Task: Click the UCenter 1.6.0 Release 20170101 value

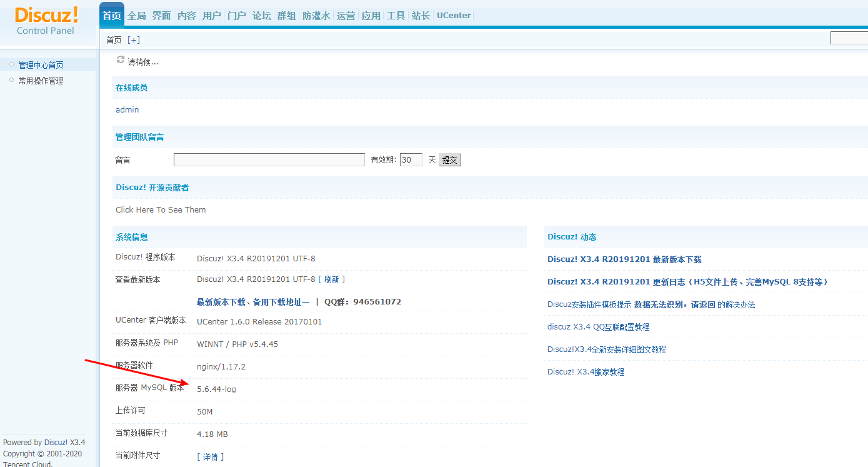Action: (x=259, y=322)
